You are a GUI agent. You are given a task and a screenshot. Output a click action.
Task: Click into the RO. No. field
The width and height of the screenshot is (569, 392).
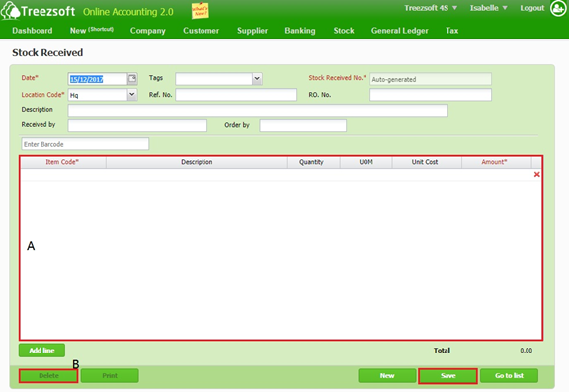pos(431,95)
